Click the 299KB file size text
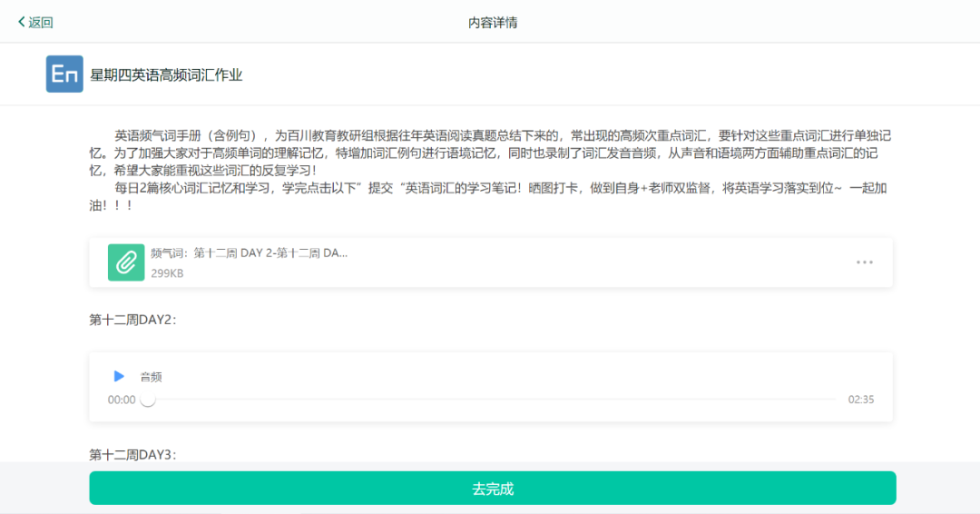This screenshot has width=980, height=514. tap(167, 273)
